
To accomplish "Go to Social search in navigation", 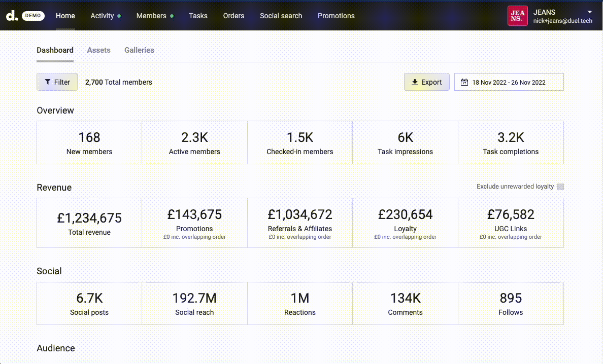I will 281,16.
